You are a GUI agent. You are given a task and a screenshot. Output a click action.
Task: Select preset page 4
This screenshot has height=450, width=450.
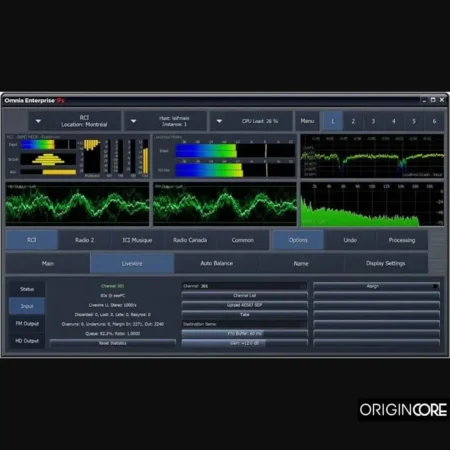[x=394, y=121]
